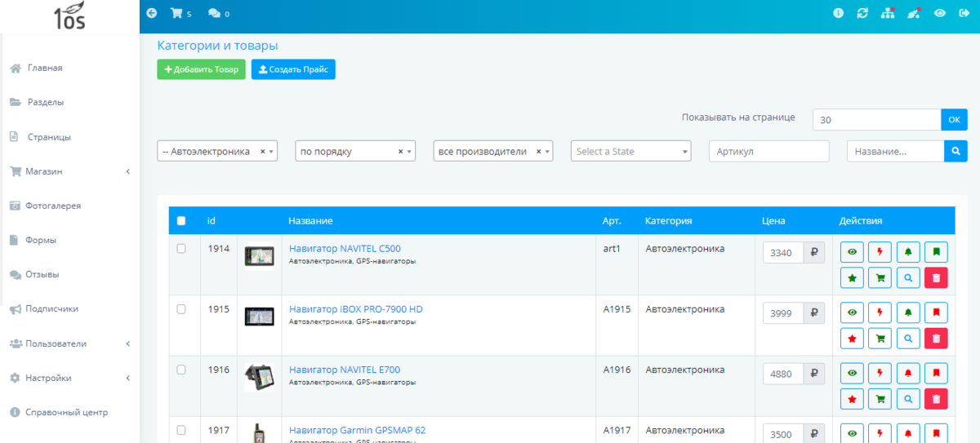Click the NAVITEL E700 product thumbnail

tap(259, 377)
